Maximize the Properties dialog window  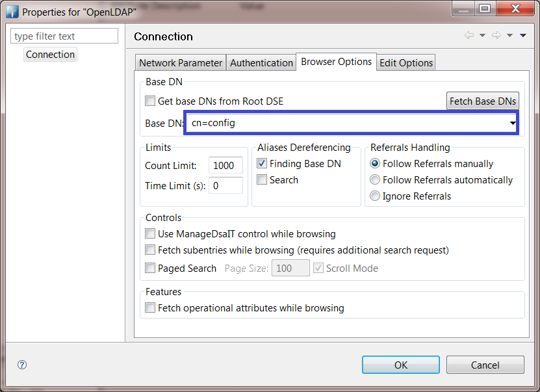pos(485,8)
